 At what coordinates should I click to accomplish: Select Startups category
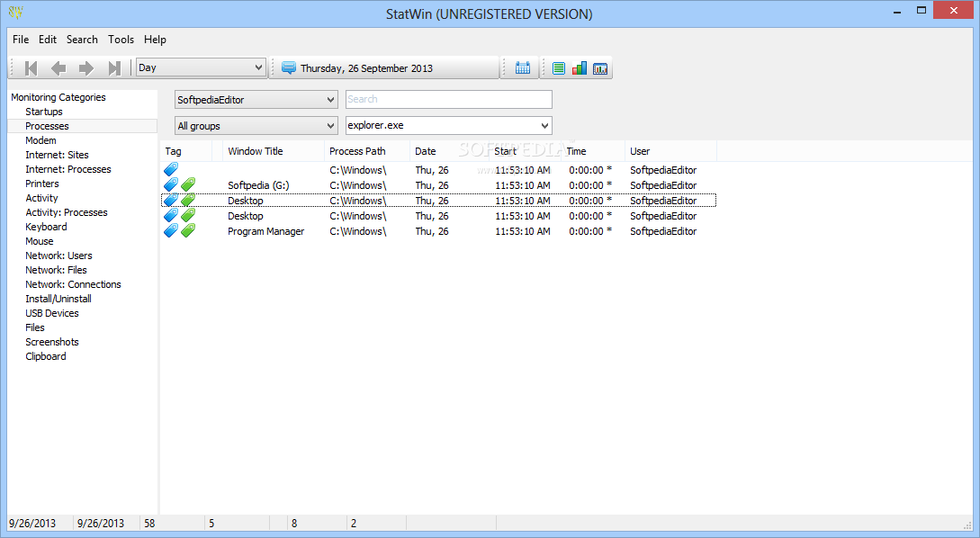[x=44, y=112]
